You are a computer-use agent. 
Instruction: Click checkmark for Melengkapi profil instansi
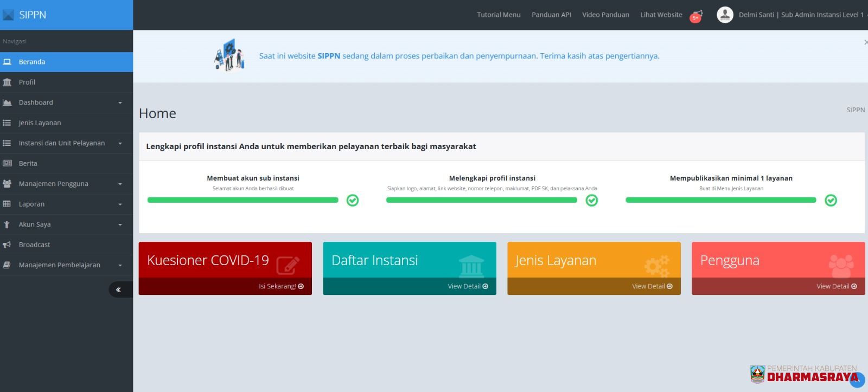592,201
